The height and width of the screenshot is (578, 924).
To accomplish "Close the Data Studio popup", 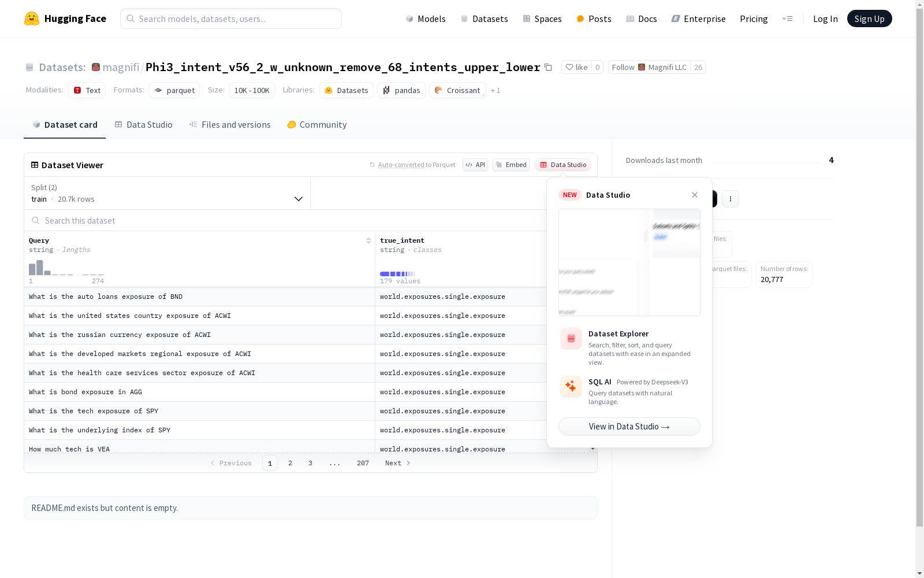I will pyautogui.click(x=695, y=195).
